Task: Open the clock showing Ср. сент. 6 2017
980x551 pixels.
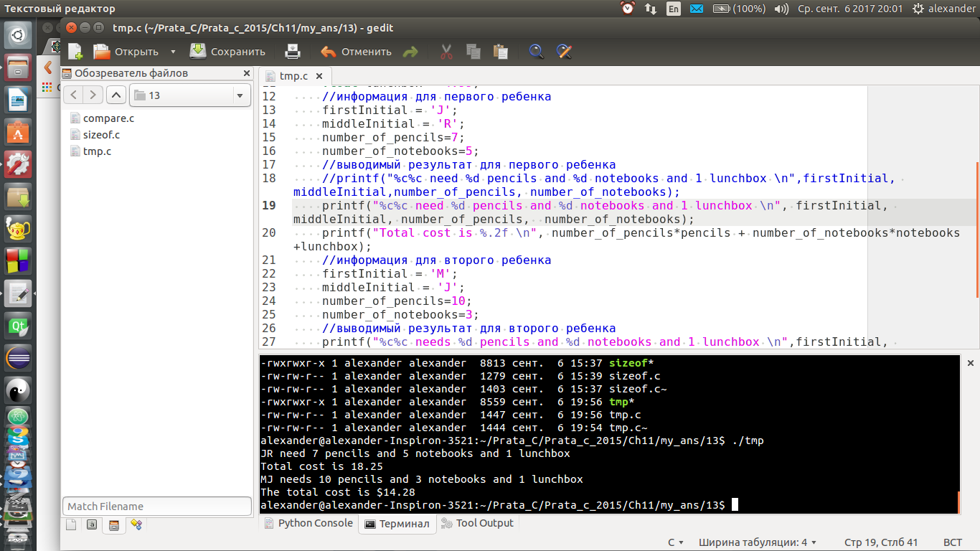Action: click(x=850, y=9)
